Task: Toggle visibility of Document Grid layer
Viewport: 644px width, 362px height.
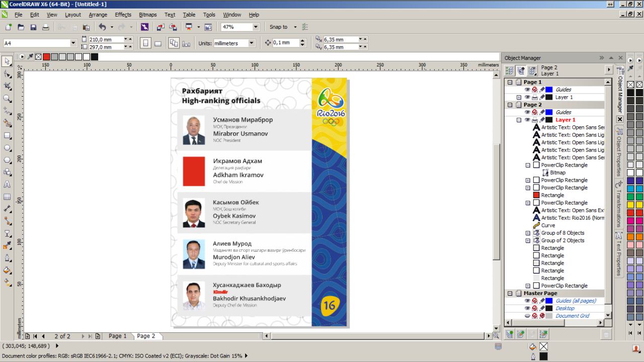Action: point(527,316)
